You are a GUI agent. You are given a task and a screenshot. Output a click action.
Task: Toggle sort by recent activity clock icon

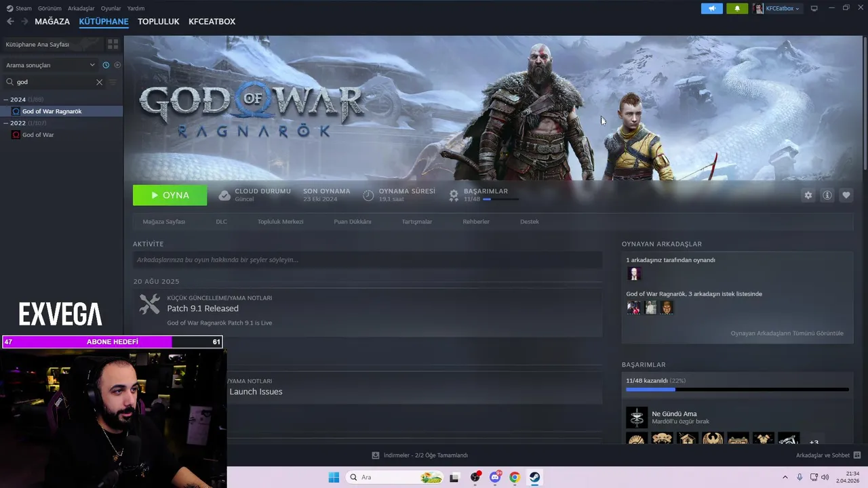click(106, 65)
